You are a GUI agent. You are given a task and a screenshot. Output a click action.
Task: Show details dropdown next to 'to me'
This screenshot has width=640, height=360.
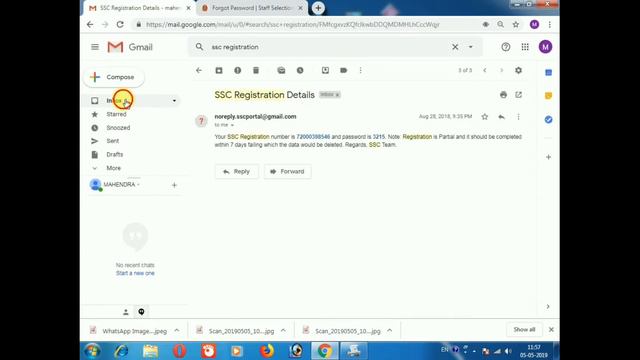[232, 125]
